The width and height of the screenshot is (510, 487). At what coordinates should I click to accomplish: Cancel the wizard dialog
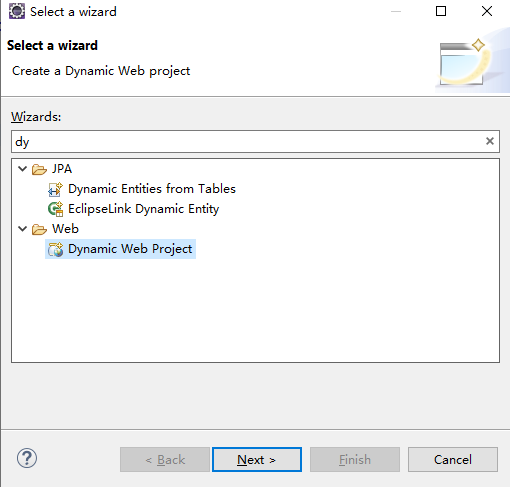coord(453,460)
